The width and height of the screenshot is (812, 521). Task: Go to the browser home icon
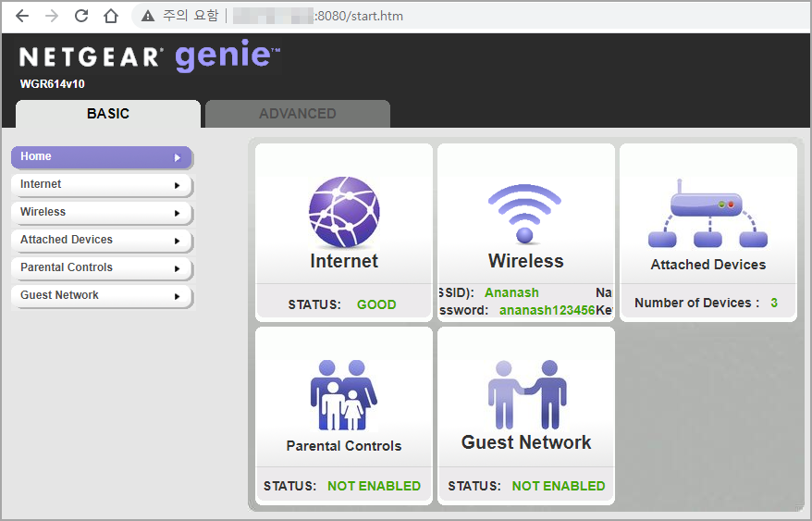tap(111, 16)
